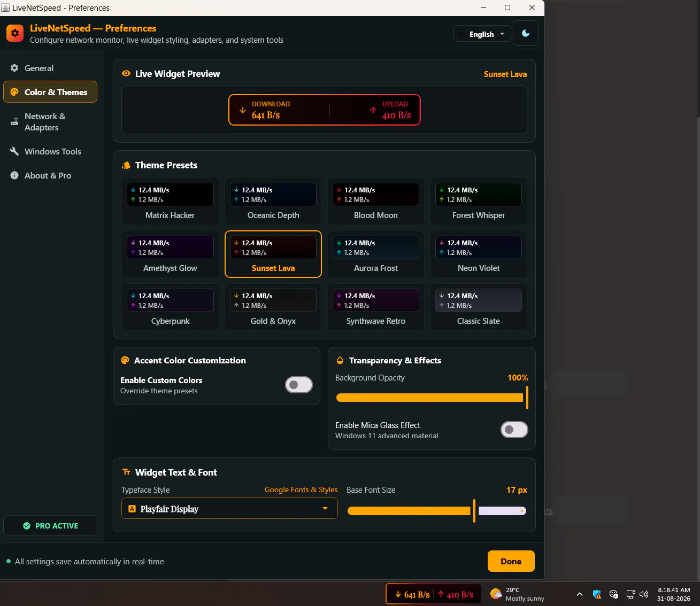Go to the About & Pro tab
The image size is (700, 606).
click(50, 175)
